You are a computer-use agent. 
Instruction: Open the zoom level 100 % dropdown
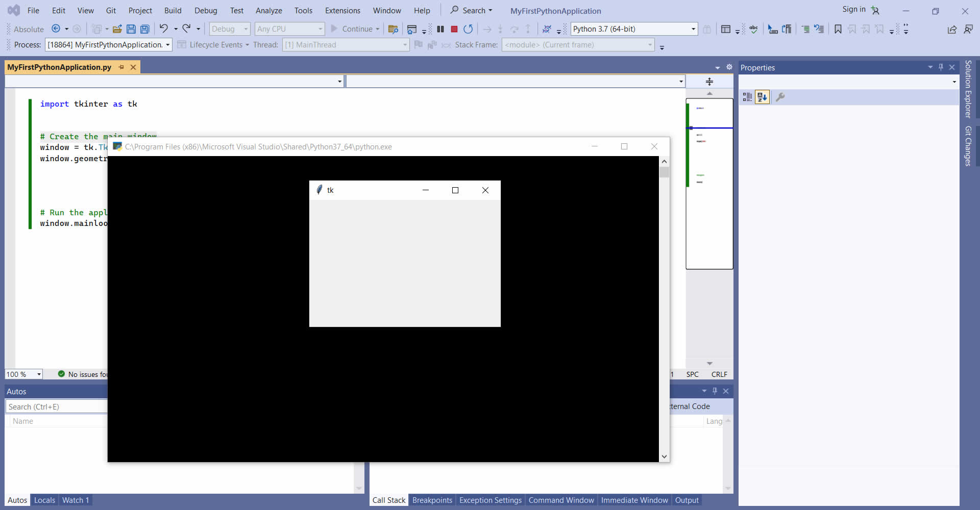39,374
